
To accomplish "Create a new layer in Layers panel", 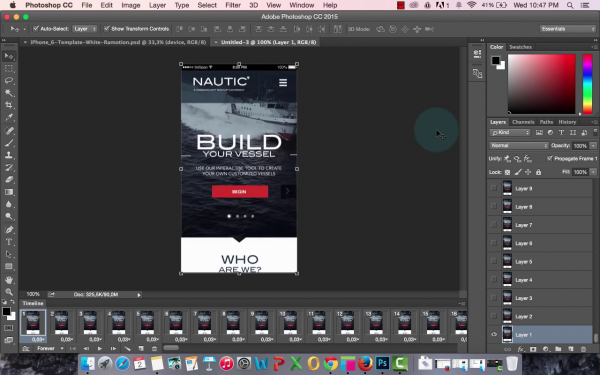I will tap(571, 349).
